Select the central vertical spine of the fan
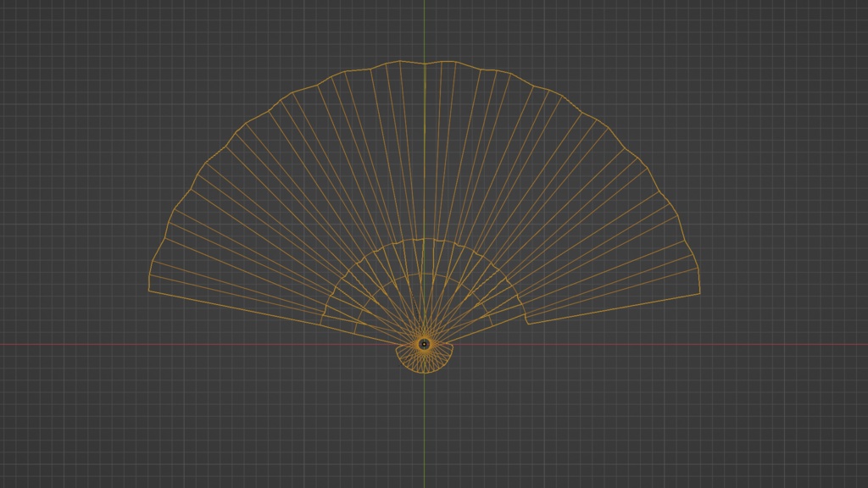868x488 pixels. point(425,169)
